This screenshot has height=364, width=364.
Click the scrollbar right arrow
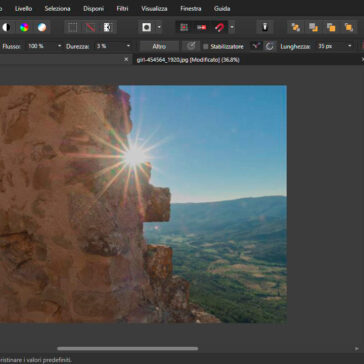point(357,349)
